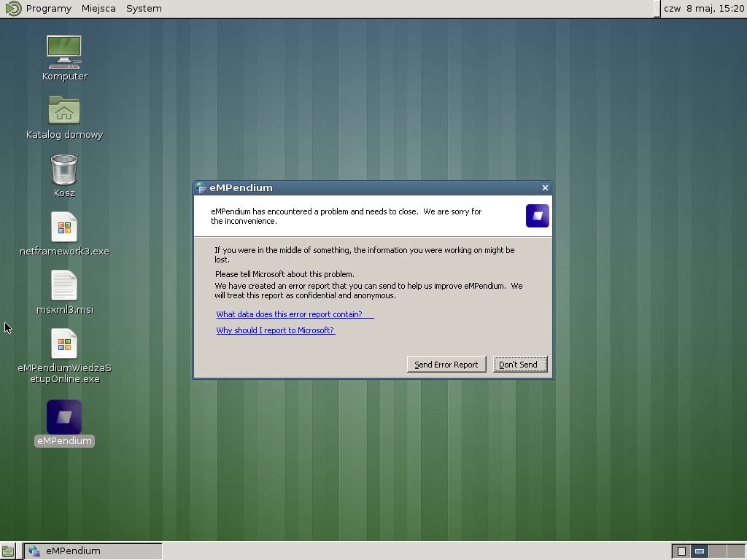Close the eMPendium error dialog
This screenshot has width=747, height=560.
tap(545, 187)
